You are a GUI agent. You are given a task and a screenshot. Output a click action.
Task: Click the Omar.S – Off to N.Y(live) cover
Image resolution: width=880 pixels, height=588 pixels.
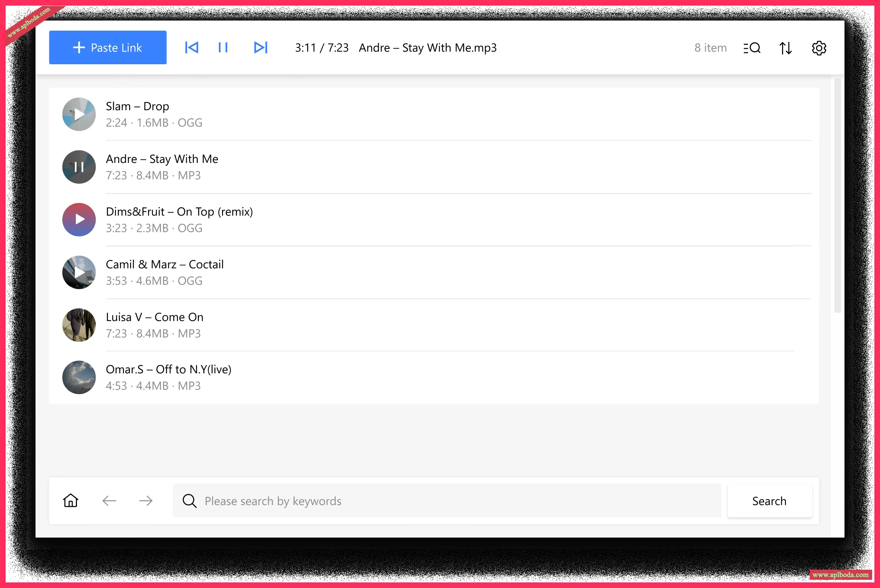click(79, 377)
